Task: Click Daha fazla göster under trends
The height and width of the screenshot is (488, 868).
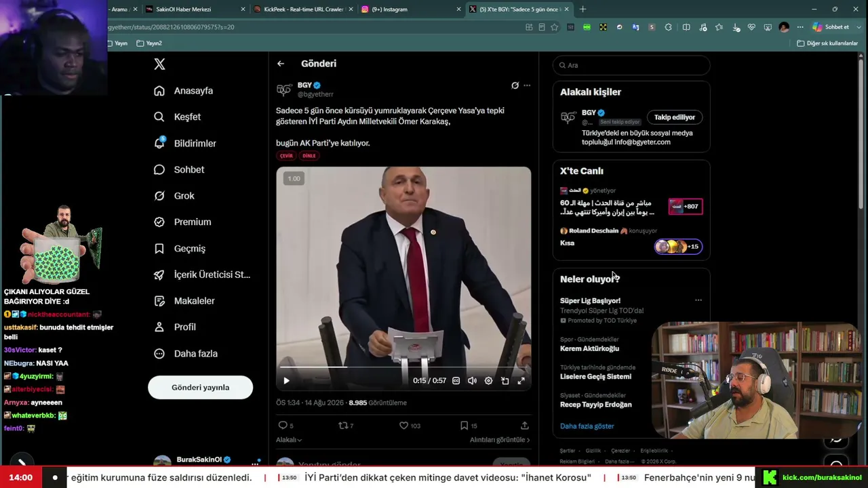Action: coord(587,426)
